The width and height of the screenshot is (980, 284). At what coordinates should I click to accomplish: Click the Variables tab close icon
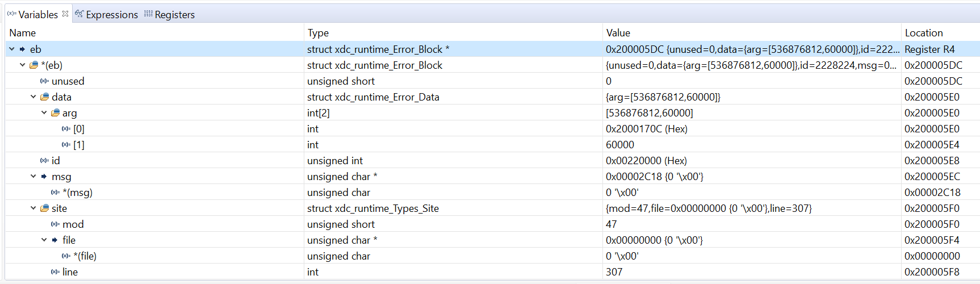65,14
